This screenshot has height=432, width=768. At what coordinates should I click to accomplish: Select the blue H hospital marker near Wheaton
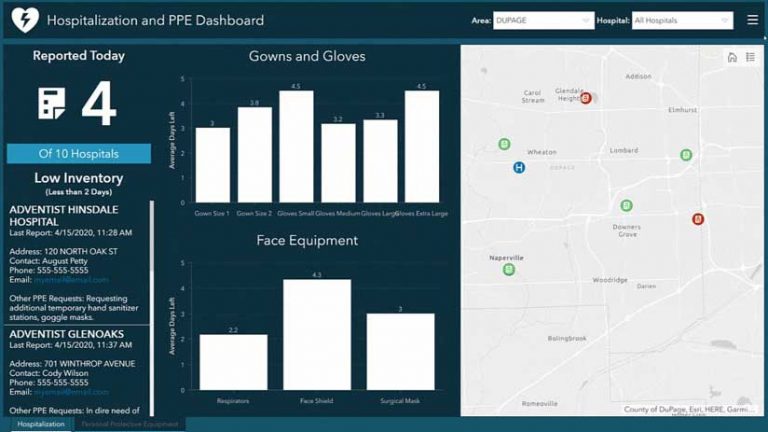pos(519,168)
